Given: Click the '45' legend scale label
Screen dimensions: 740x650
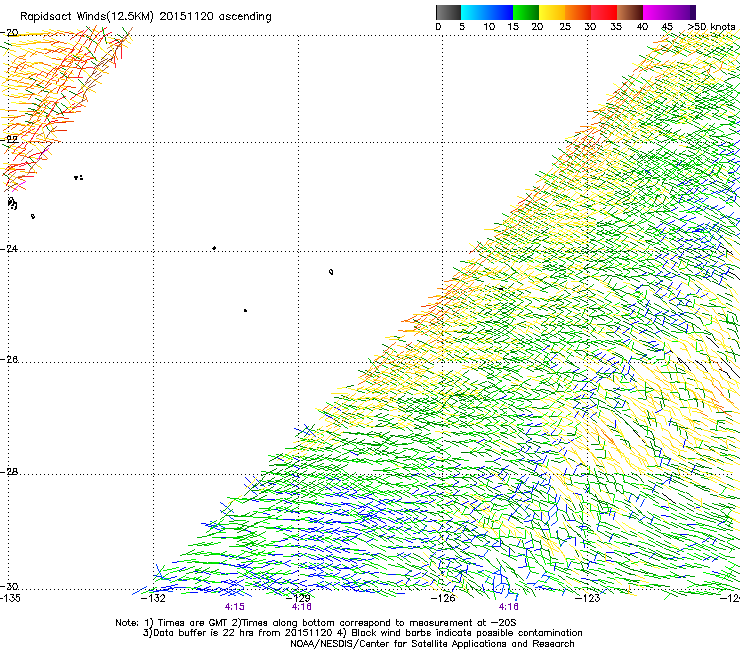Looking at the screenshot, I should (667, 27).
